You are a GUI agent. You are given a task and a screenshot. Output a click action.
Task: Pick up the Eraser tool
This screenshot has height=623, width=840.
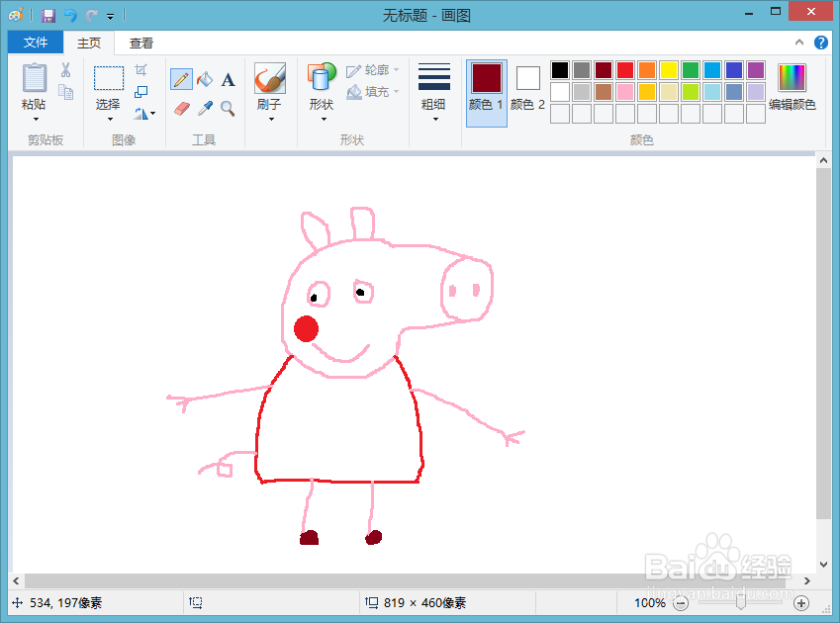[181, 109]
